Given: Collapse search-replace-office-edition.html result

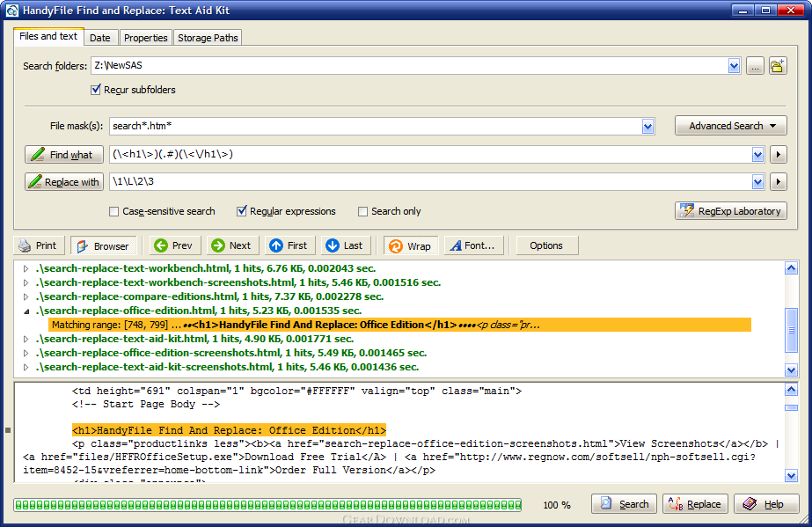Looking at the screenshot, I should (26, 311).
